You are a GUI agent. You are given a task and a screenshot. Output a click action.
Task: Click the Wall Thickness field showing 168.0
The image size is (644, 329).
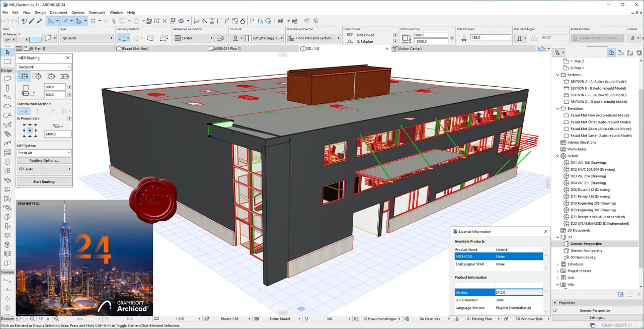pyautogui.click(x=491, y=38)
